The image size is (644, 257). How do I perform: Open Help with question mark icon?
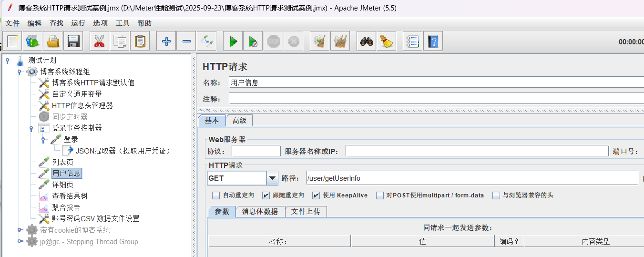432,41
